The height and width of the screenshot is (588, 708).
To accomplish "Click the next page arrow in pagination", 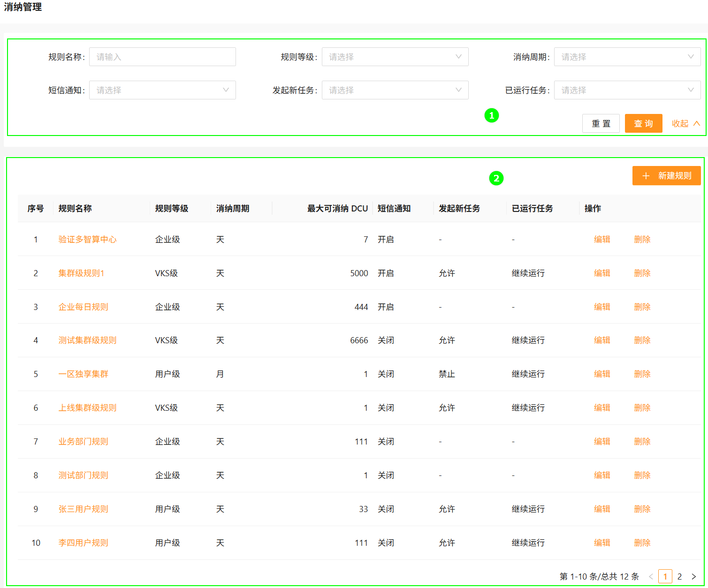I will [x=693, y=576].
